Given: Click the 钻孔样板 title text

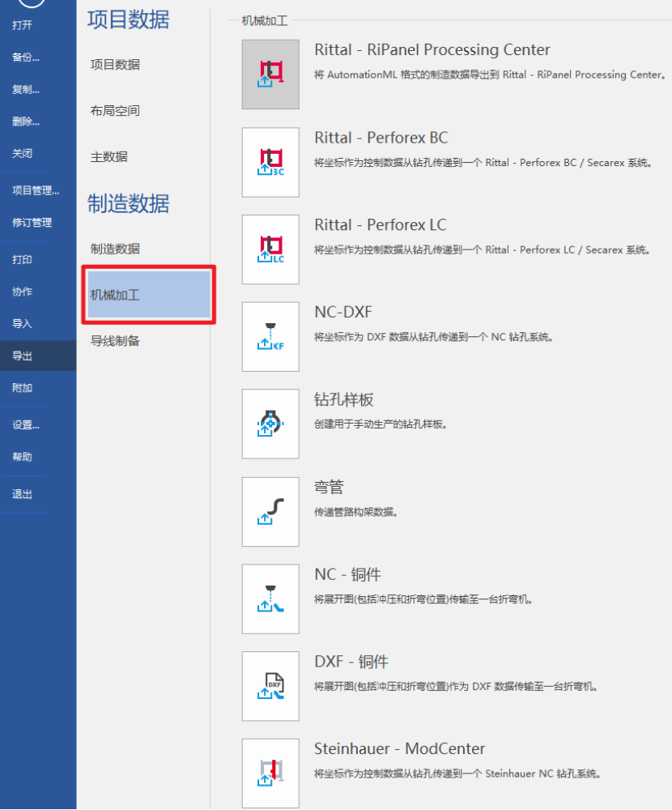Looking at the screenshot, I should (344, 399).
